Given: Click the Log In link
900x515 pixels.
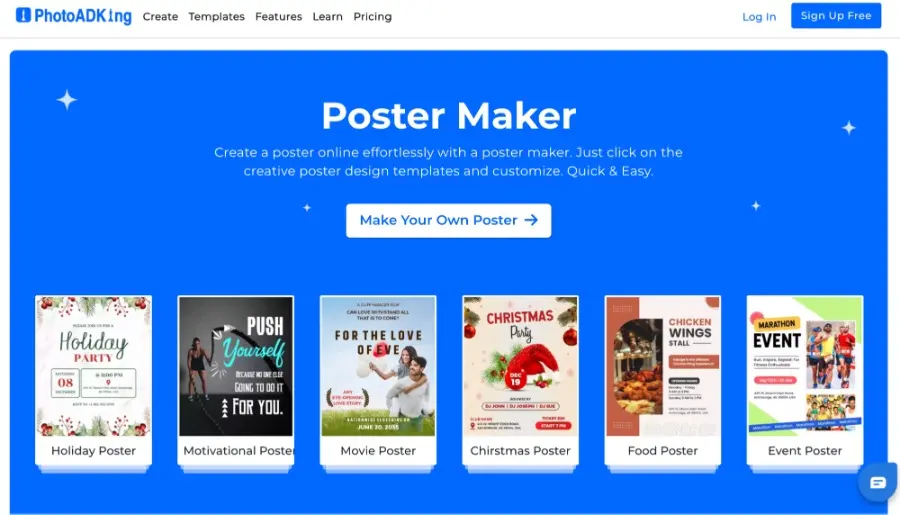Looking at the screenshot, I should click(x=759, y=17).
